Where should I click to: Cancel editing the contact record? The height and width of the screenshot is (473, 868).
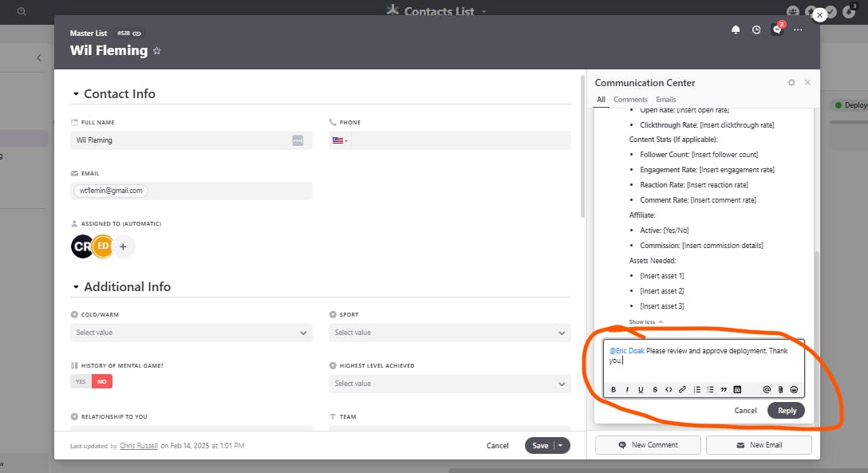pos(497,445)
